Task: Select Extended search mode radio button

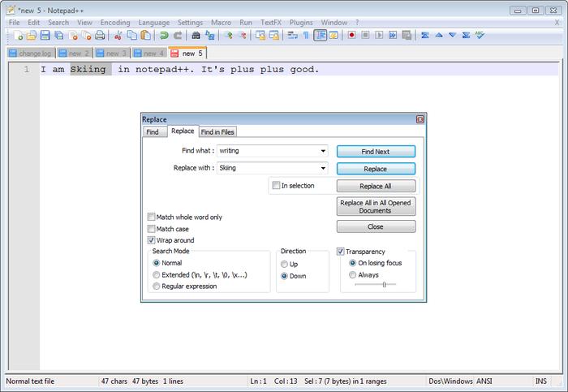Action: 156,275
